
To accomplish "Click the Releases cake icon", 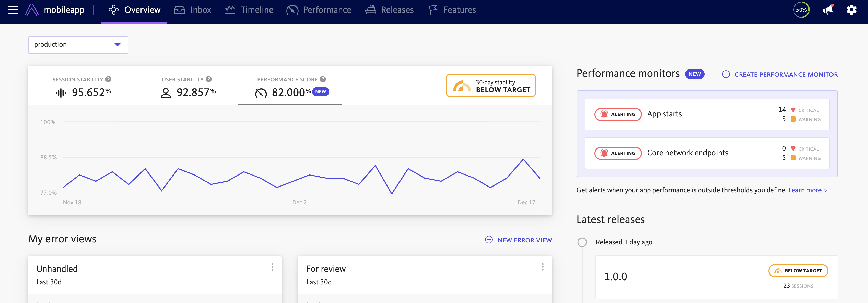I will pyautogui.click(x=371, y=10).
